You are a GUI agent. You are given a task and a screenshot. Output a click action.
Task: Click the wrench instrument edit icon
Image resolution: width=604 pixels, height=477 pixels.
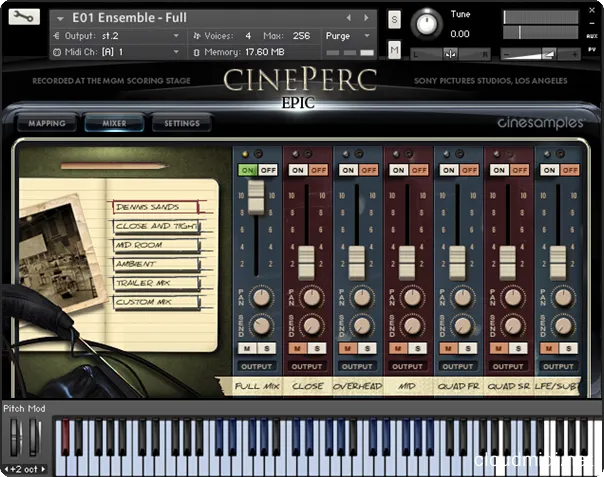25,18
